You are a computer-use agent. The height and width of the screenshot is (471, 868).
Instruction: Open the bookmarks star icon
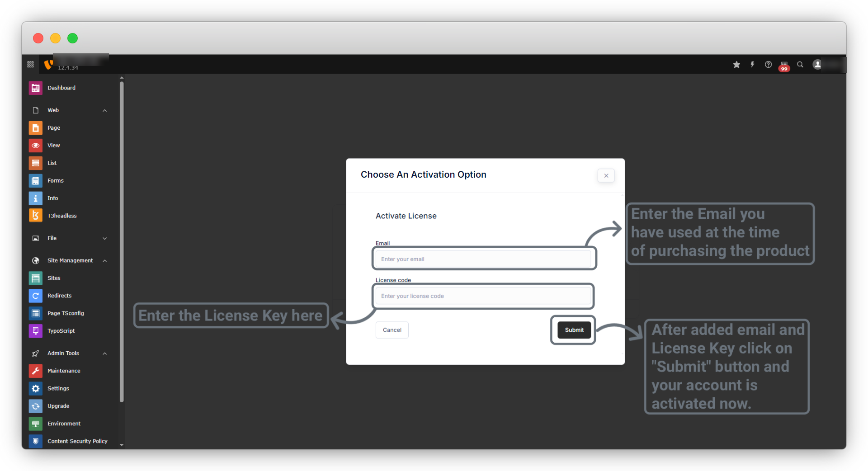(736, 65)
